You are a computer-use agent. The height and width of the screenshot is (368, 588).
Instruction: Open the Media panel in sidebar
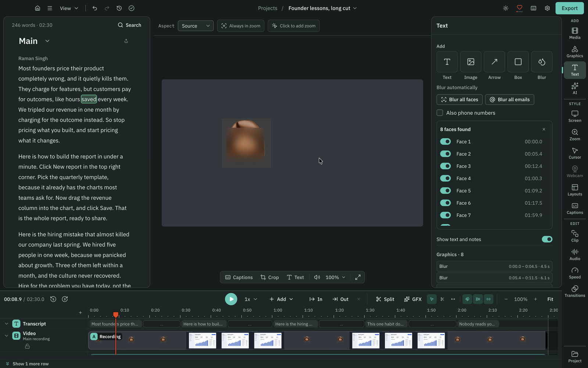(575, 33)
